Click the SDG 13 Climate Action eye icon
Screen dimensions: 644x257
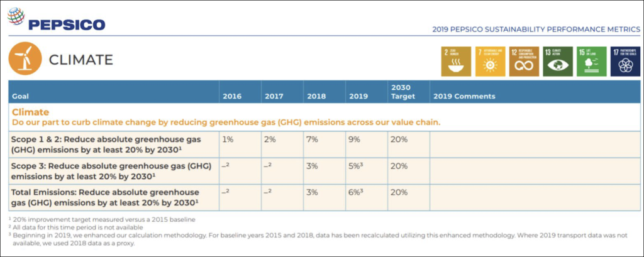[x=557, y=61]
